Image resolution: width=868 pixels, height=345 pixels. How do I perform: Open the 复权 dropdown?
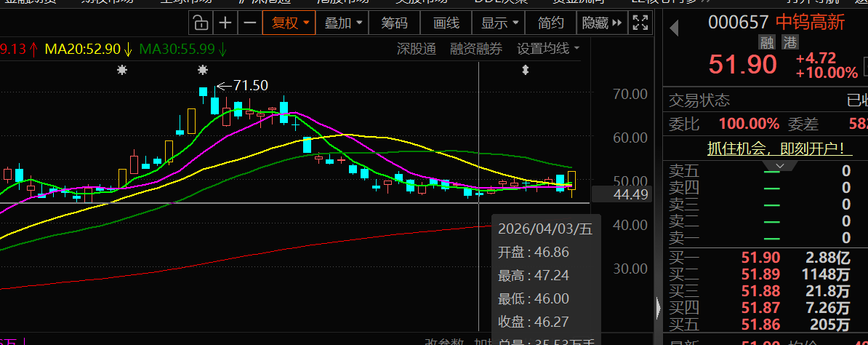point(289,23)
